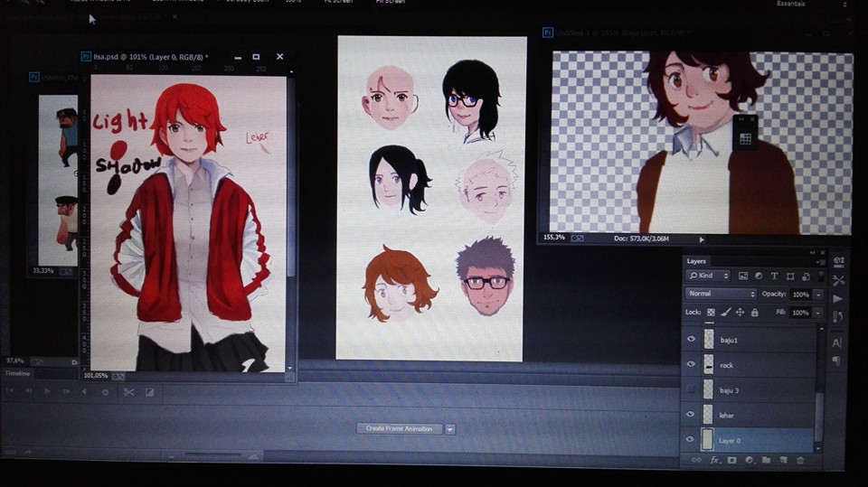The width and height of the screenshot is (868, 487).
Task: Toggle the layer filtering switch
Action: point(822,275)
